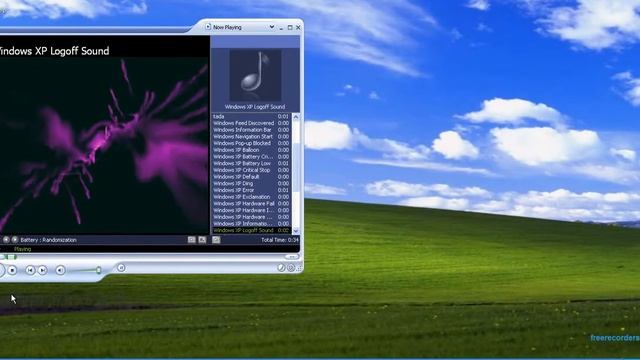
Task: Select the Windows XP Error track
Action: coord(251,190)
